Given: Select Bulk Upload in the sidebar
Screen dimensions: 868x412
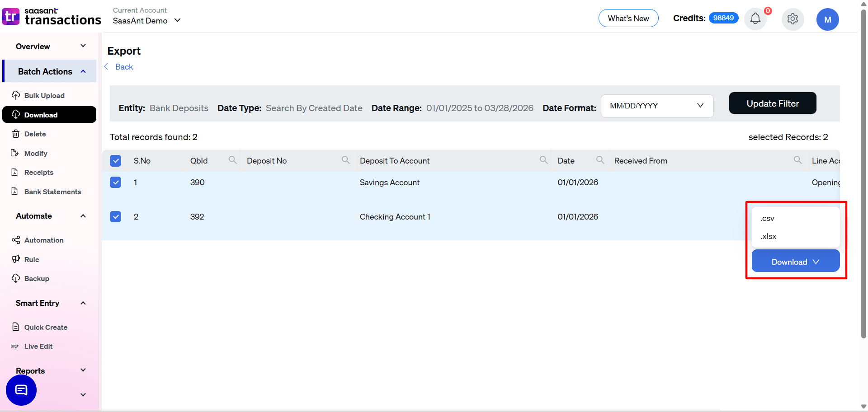Looking at the screenshot, I should pos(44,95).
